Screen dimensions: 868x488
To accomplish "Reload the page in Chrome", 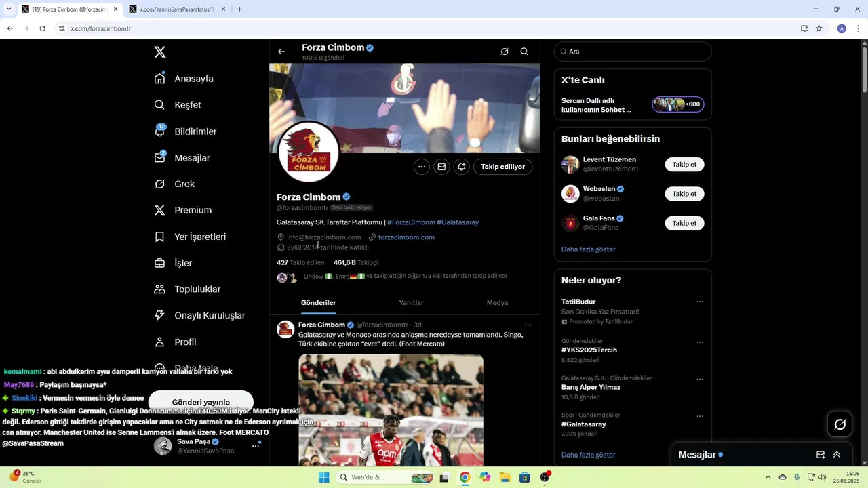I will [x=43, y=28].
